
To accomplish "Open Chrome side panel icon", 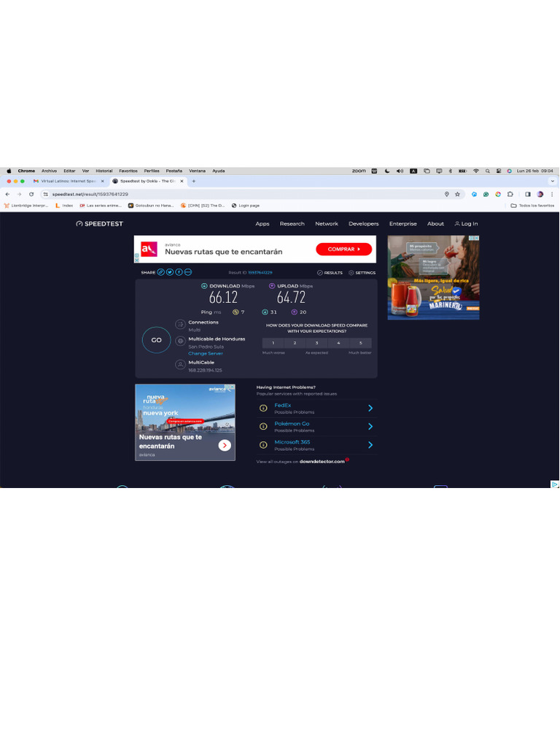I will pyautogui.click(x=528, y=194).
